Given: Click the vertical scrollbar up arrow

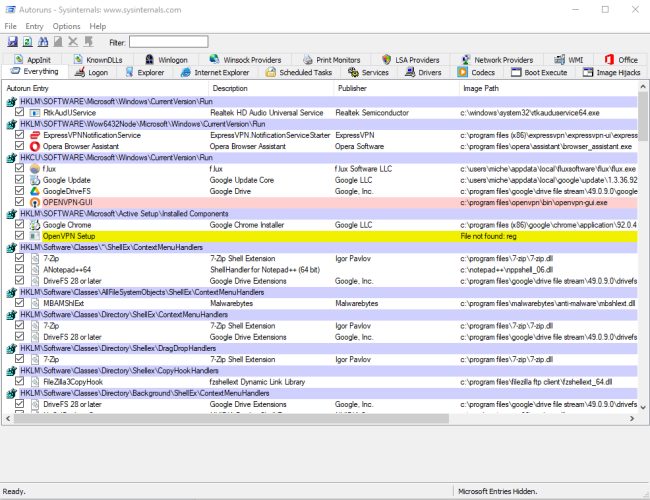Looking at the screenshot, I should tap(643, 87).
